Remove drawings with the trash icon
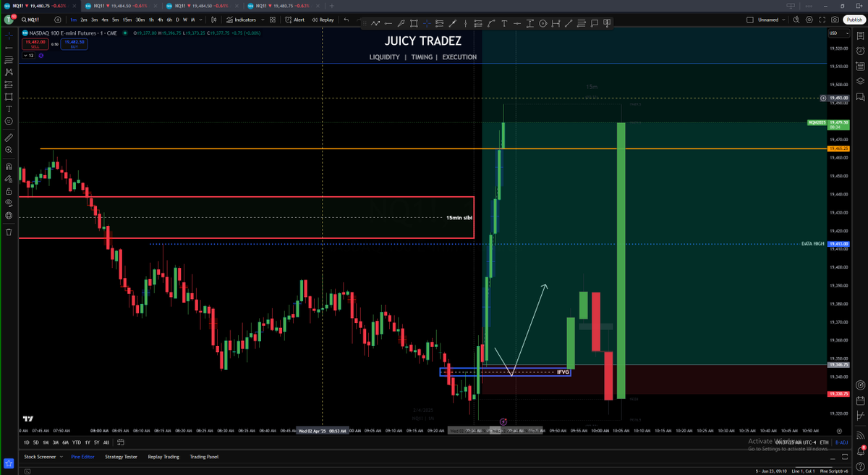Image resolution: width=868 pixels, height=475 pixels. (9, 232)
